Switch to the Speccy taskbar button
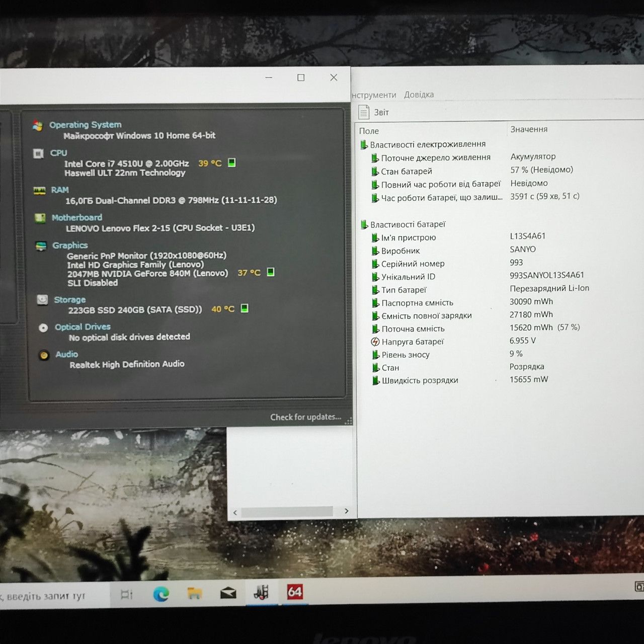This screenshot has height=644, width=644. pos(261,592)
